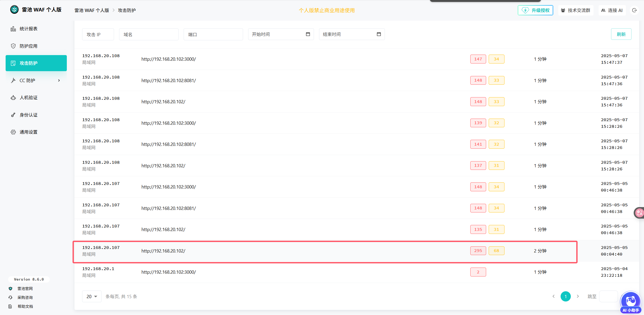The image size is (644, 315).
Task: Click the red 295 count badge
Action: click(478, 251)
